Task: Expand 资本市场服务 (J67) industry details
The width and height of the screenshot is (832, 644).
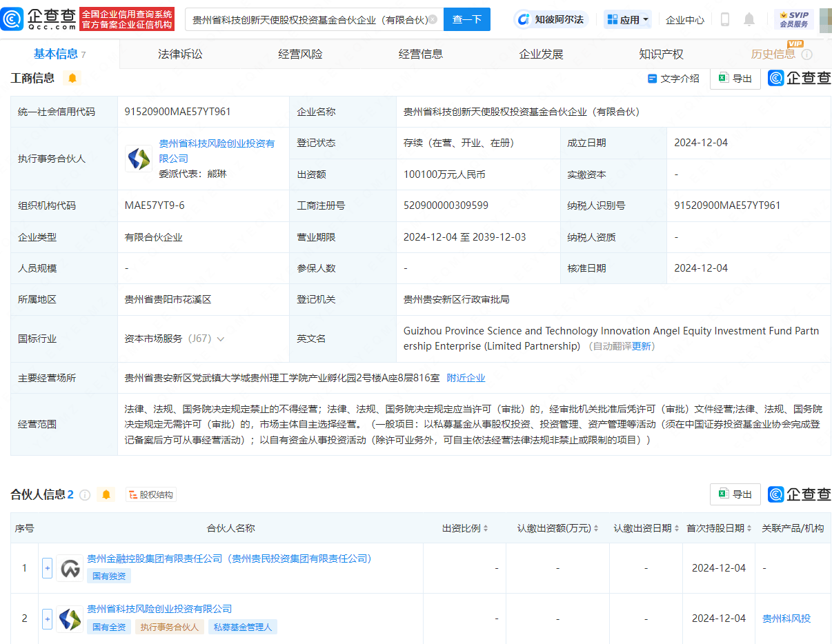Action: click(219, 339)
